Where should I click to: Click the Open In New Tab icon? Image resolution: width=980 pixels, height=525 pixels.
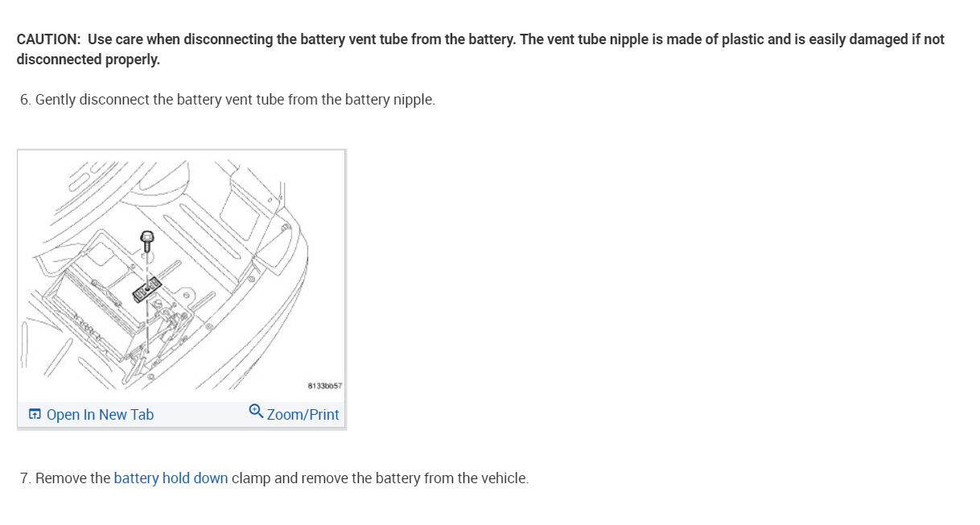[x=35, y=415]
